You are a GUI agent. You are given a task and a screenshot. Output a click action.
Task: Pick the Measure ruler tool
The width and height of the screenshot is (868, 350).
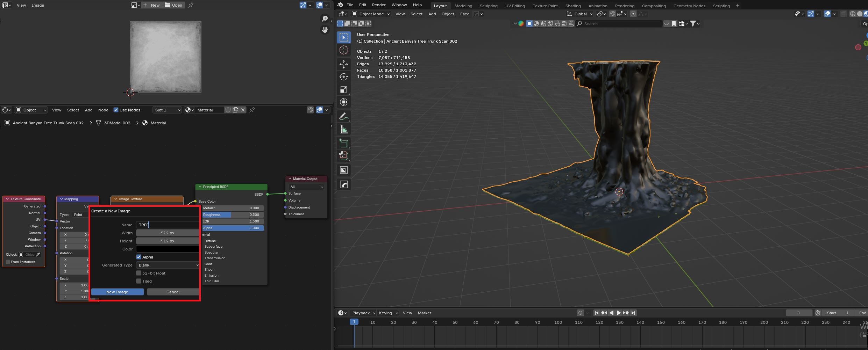(343, 130)
